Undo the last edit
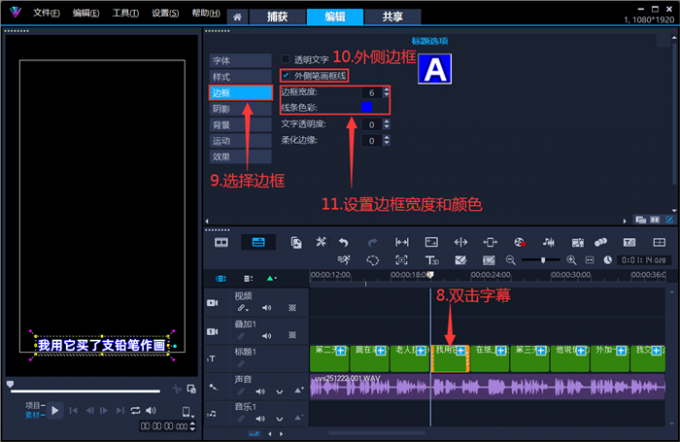The image size is (680, 442). 343,242
